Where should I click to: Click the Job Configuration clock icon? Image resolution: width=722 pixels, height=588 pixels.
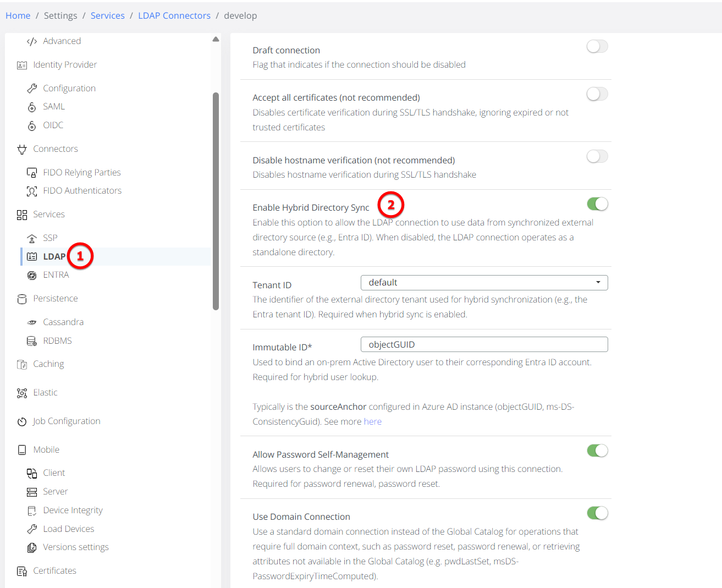(22, 421)
